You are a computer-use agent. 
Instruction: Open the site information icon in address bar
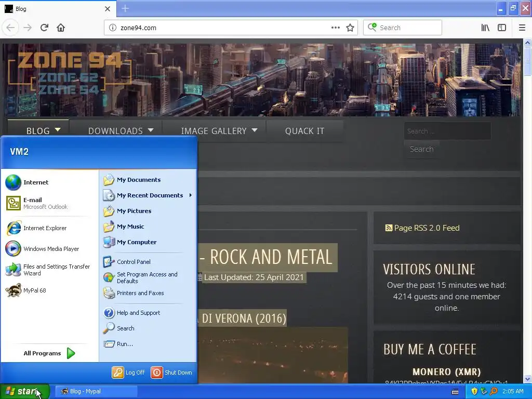pyautogui.click(x=113, y=28)
